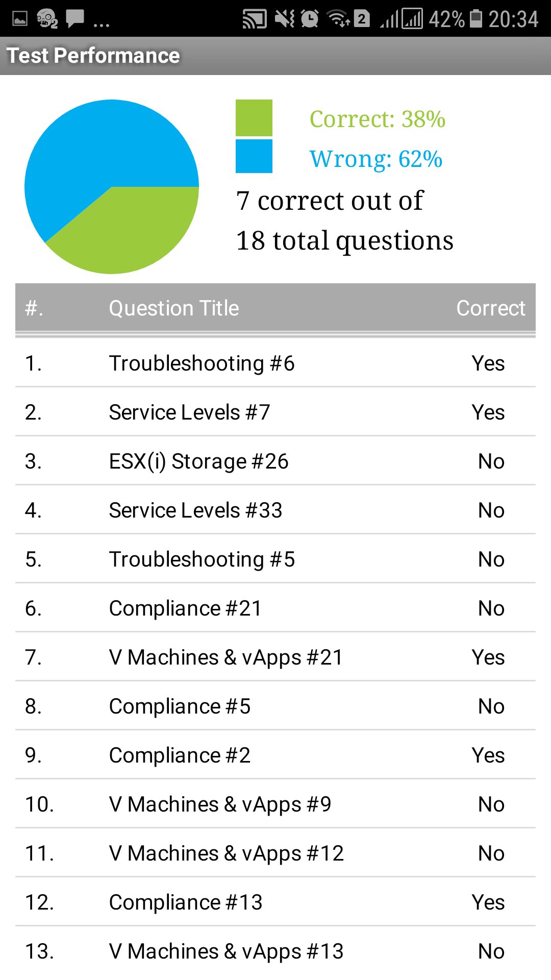Tap the Test Performance title bar
551x980 pixels.
(94, 55)
